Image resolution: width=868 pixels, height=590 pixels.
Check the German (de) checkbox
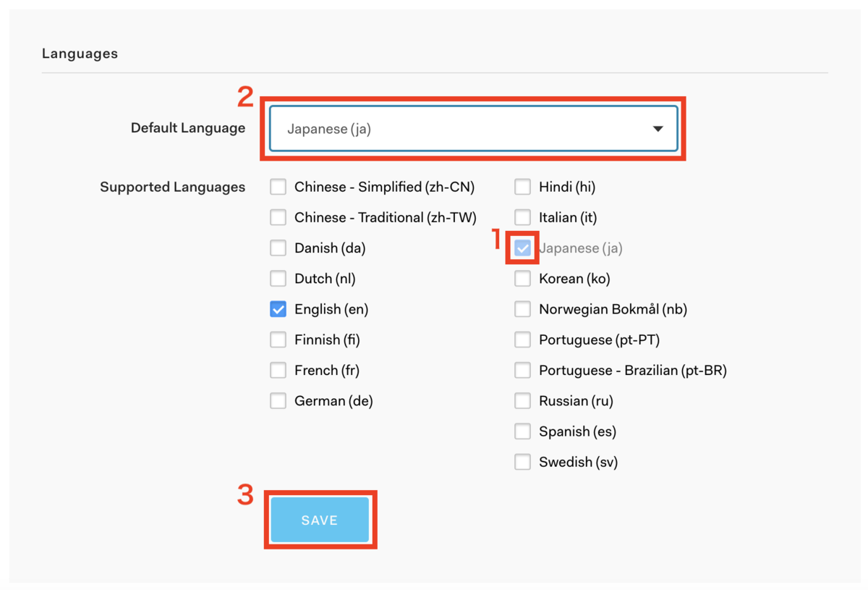[x=278, y=400]
